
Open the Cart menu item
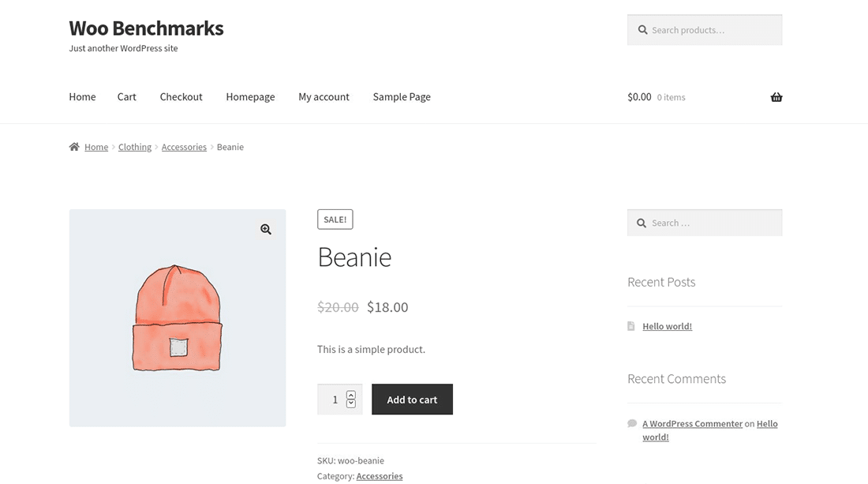coord(126,97)
